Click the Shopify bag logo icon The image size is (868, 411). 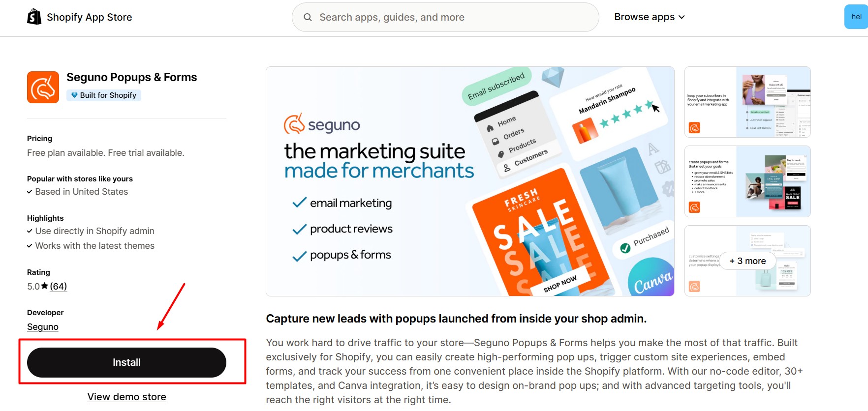point(34,17)
